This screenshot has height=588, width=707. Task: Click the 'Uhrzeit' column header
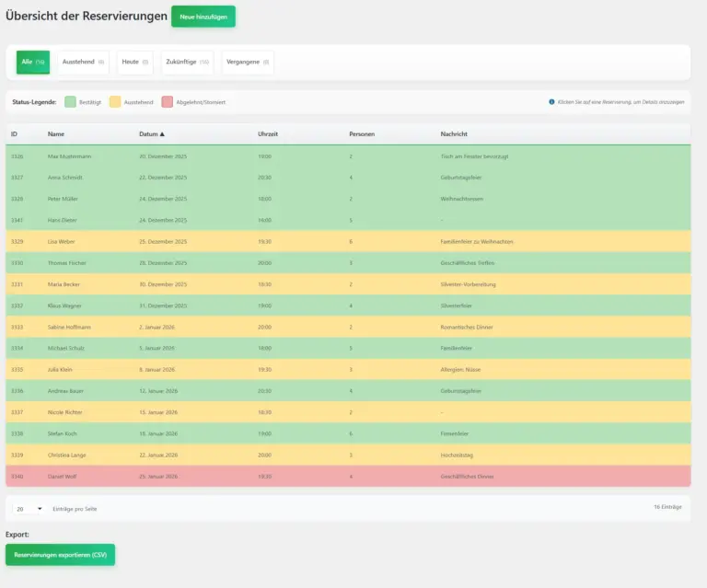click(x=268, y=133)
